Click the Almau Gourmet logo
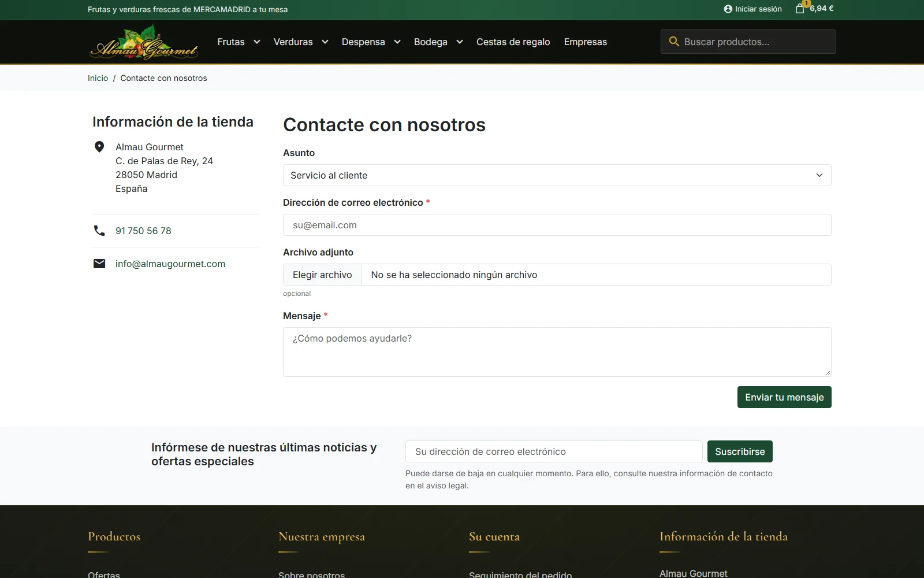 point(144,42)
